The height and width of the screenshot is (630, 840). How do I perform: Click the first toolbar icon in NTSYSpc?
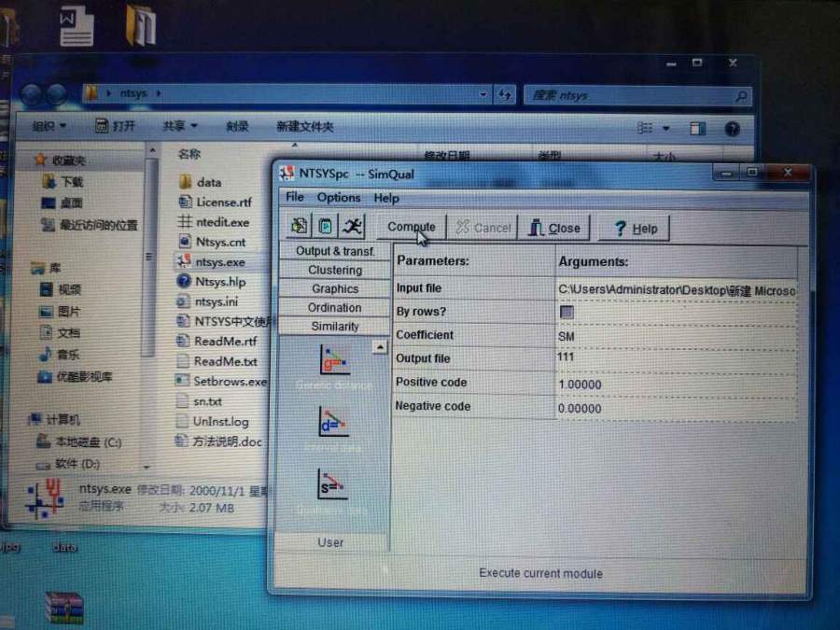pos(299,226)
